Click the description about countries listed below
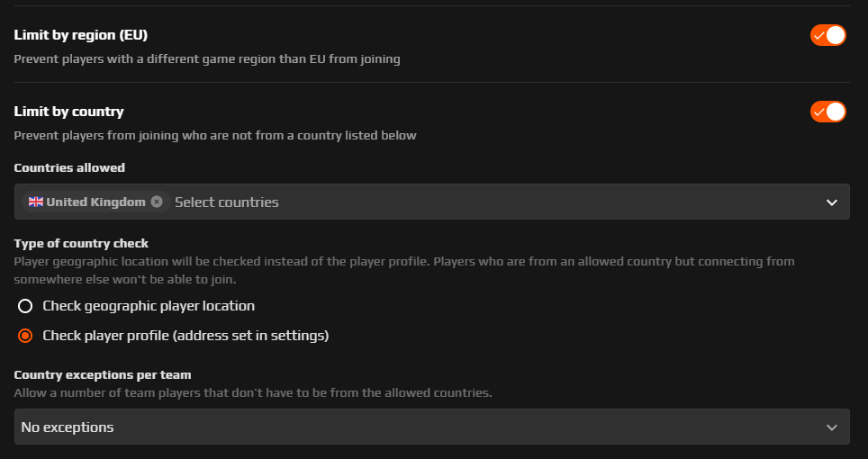This screenshot has height=459, width=868. pyautogui.click(x=215, y=136)
